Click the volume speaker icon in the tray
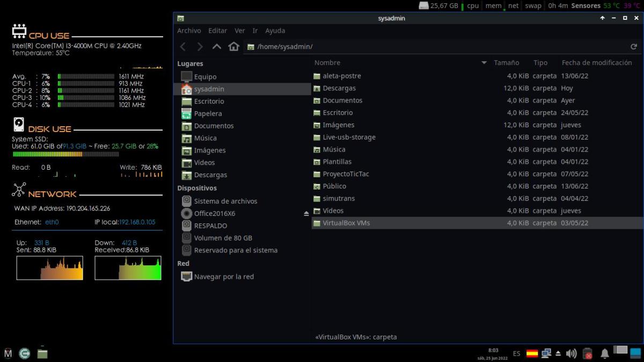Image resolution: width=644 pixels, height=362 pixels. pyautogui.click(x=571, y=353)
